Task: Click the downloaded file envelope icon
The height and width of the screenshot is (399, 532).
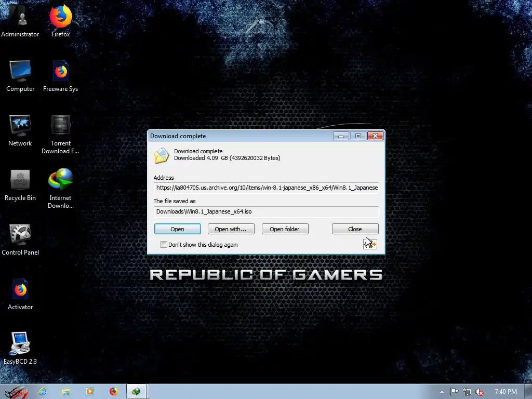Action: [x=162, y=156]
